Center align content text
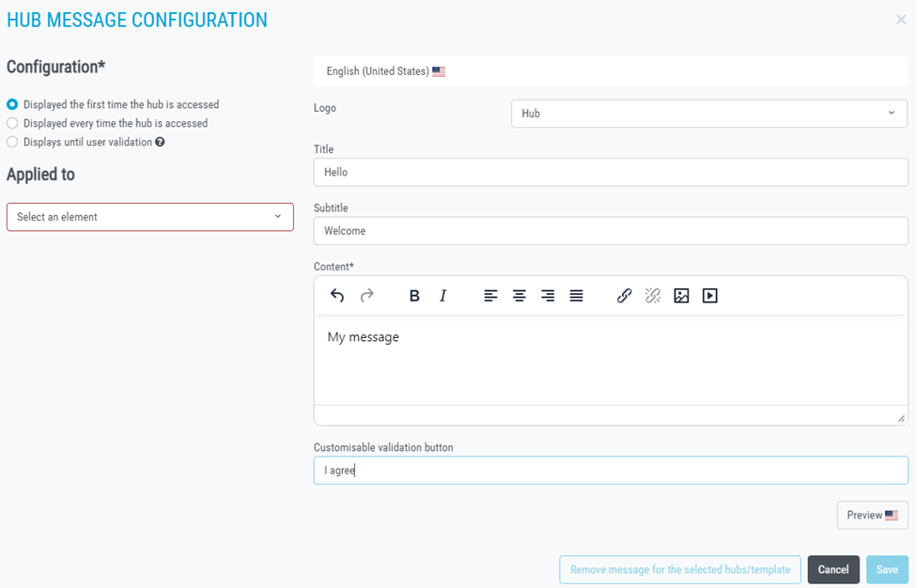 [x=520, y=296]
